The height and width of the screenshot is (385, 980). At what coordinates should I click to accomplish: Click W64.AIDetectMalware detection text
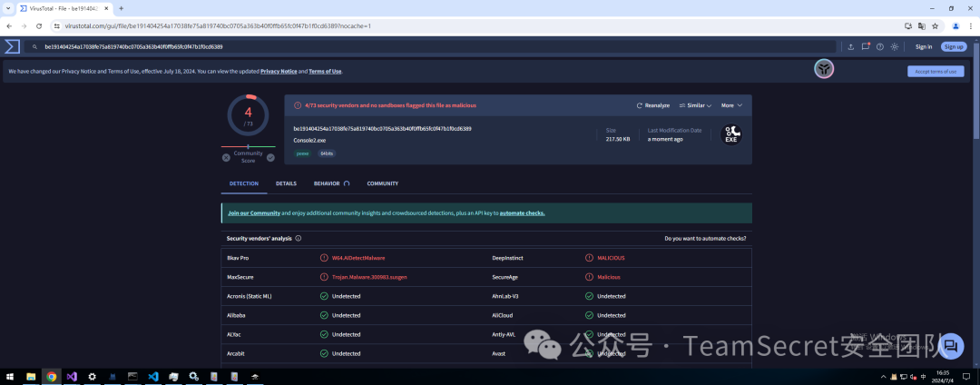(358, 258)
